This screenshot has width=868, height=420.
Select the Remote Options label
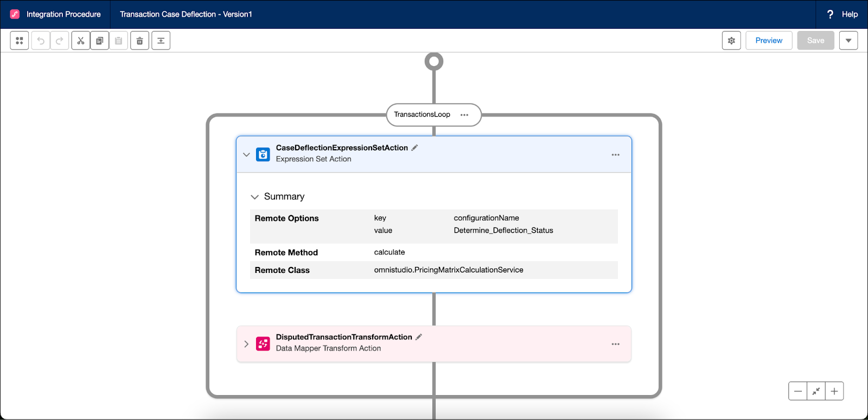[x=286, y=218]
